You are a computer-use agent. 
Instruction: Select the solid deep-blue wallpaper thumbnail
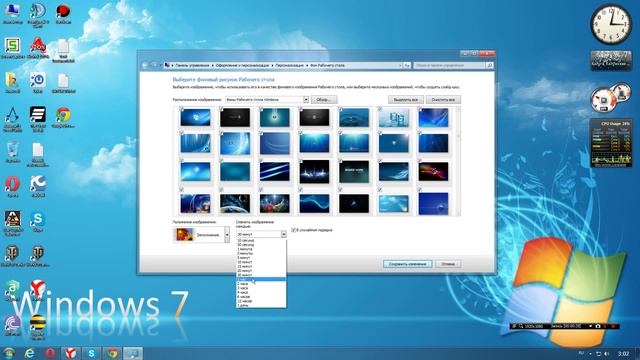[x=433, y=203]
